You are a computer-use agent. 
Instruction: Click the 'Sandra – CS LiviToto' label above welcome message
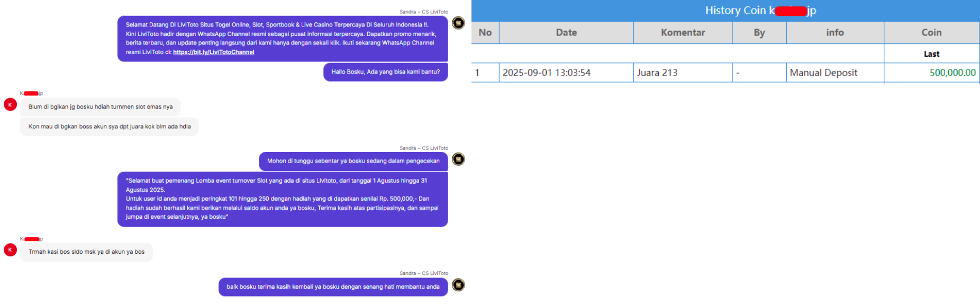click(423, 12)
